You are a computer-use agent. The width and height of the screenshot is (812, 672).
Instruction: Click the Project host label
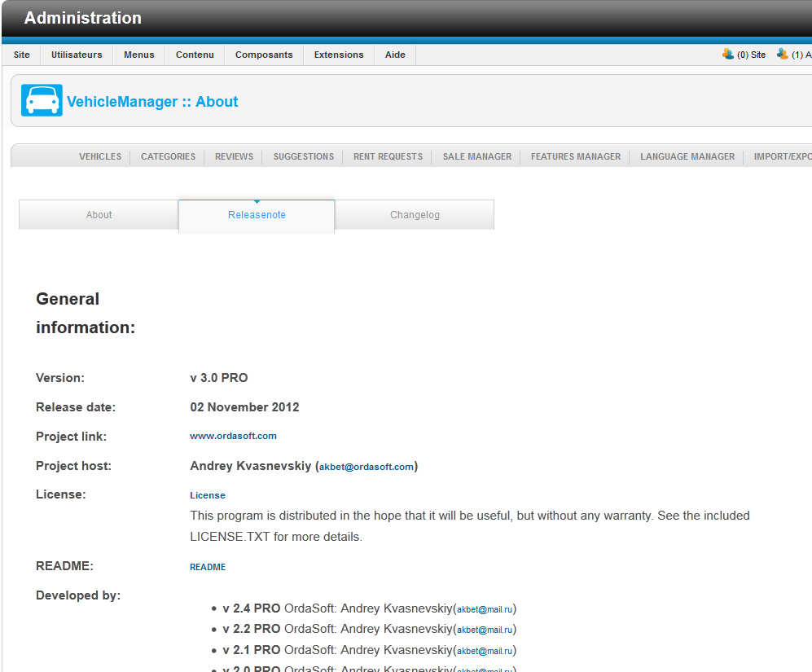[x=73, y=466]
